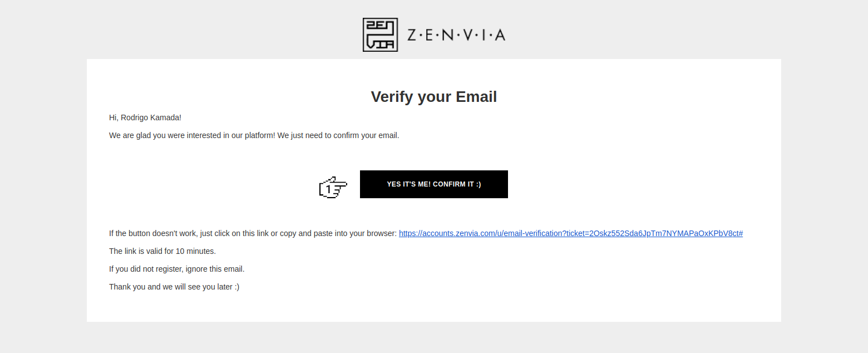Open the email-verification link in the browser
The image size is (868, 353).
click(570, 233)
